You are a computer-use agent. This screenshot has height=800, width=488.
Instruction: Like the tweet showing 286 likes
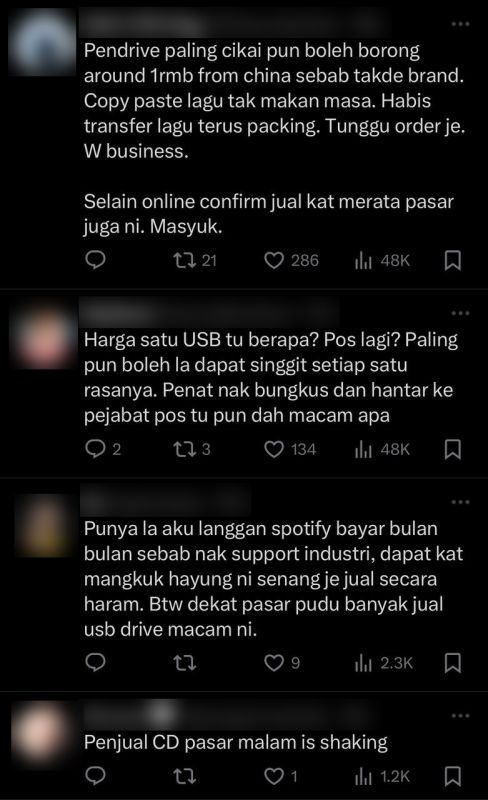[x=291, y=261]
